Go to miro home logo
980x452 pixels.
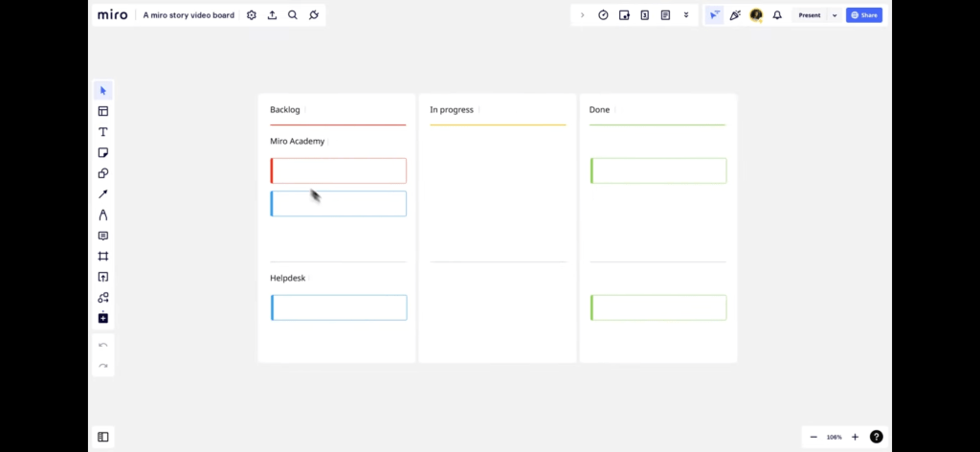click(113, 15)
